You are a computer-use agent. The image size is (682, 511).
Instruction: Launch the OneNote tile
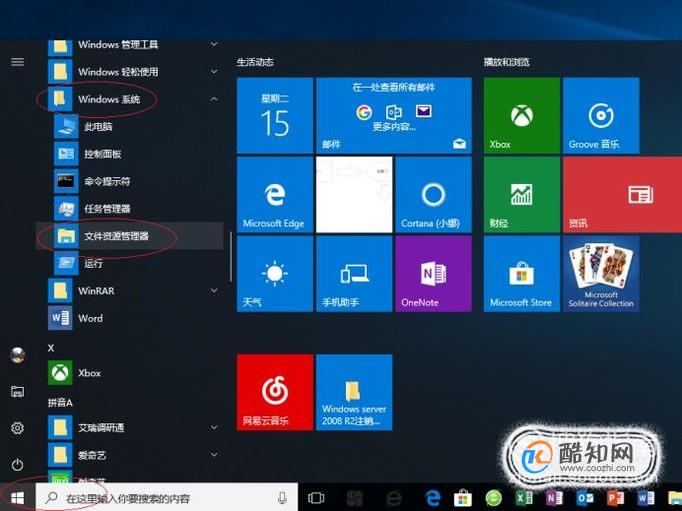click(433, 274)
